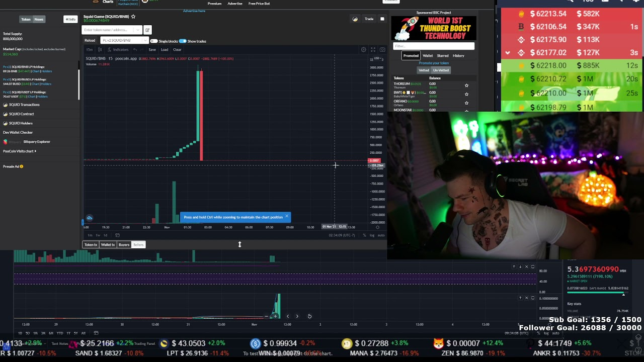Switch to the Wallet tab

pos(428,55)
